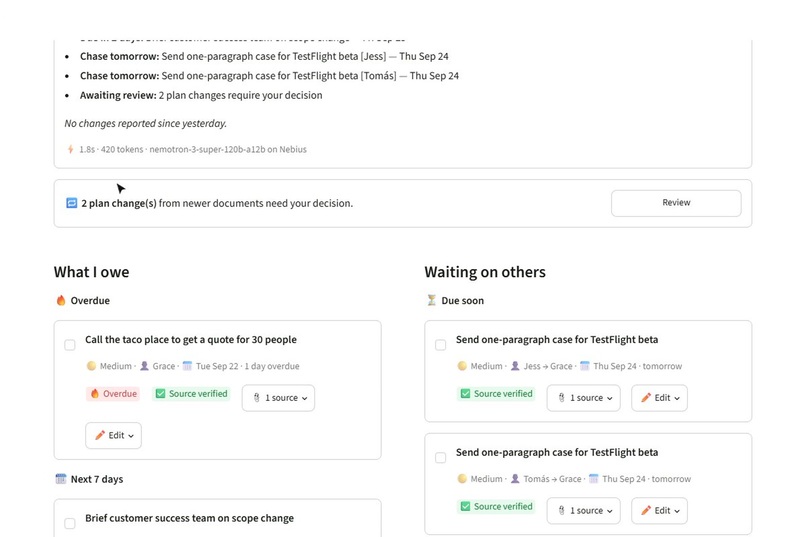Click the 'Awaiting review' summary line

click(201, 96)
